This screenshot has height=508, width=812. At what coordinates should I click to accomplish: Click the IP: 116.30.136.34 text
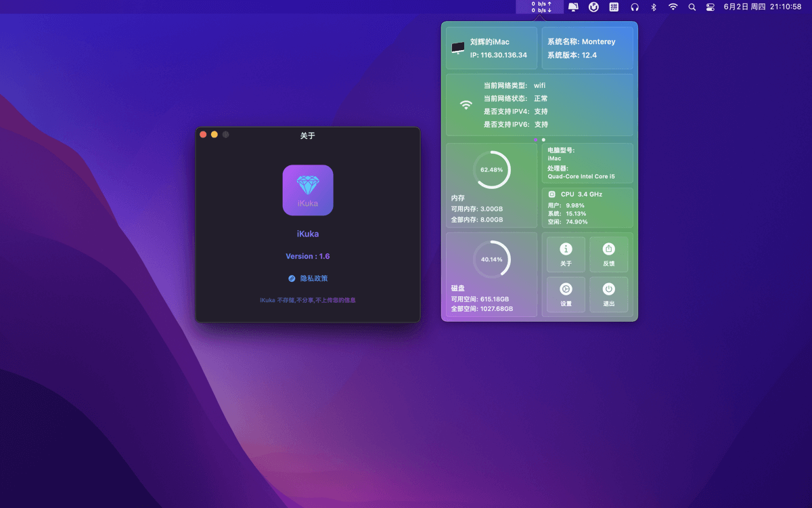(499, 55)
